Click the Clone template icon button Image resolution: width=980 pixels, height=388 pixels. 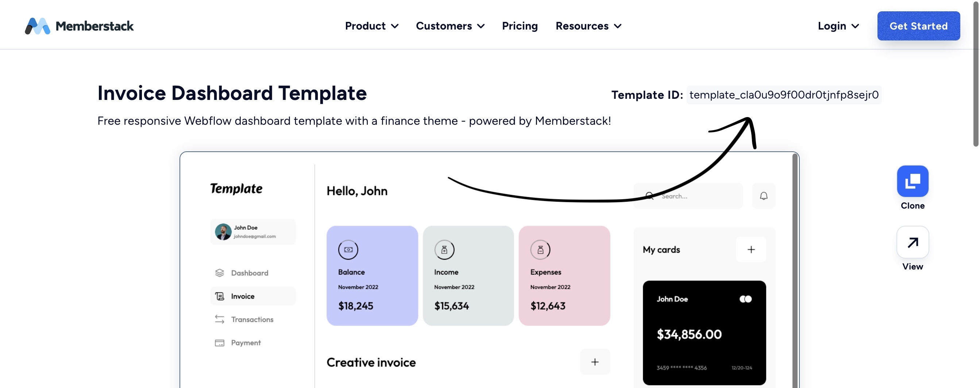(912, 181)
